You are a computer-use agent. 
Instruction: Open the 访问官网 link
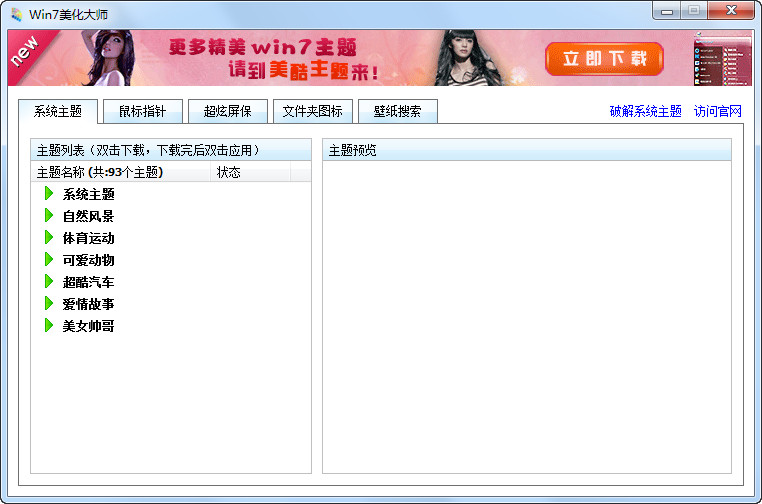[x=718, y=111]
